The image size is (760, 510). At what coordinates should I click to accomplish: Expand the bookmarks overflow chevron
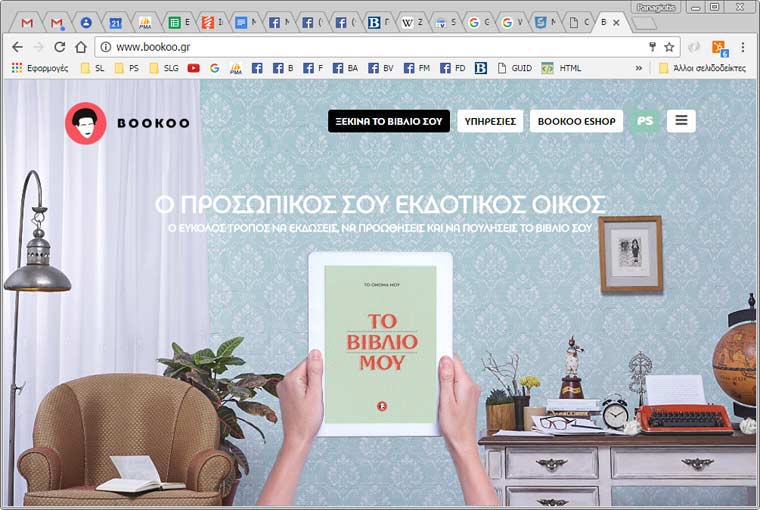click(x=639, y=68)
